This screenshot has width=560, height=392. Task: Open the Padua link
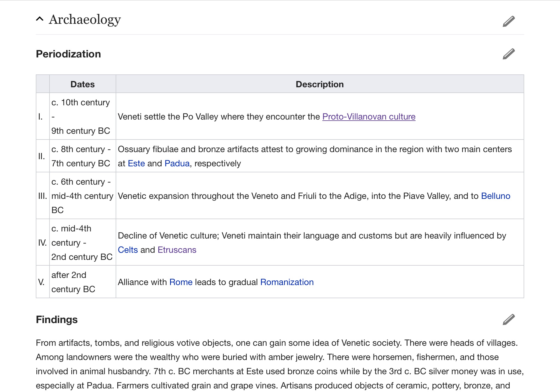pos(177,163)
